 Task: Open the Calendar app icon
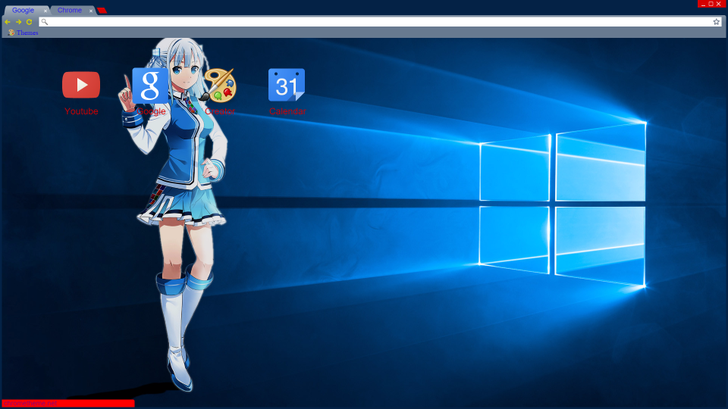click(286, 85)
